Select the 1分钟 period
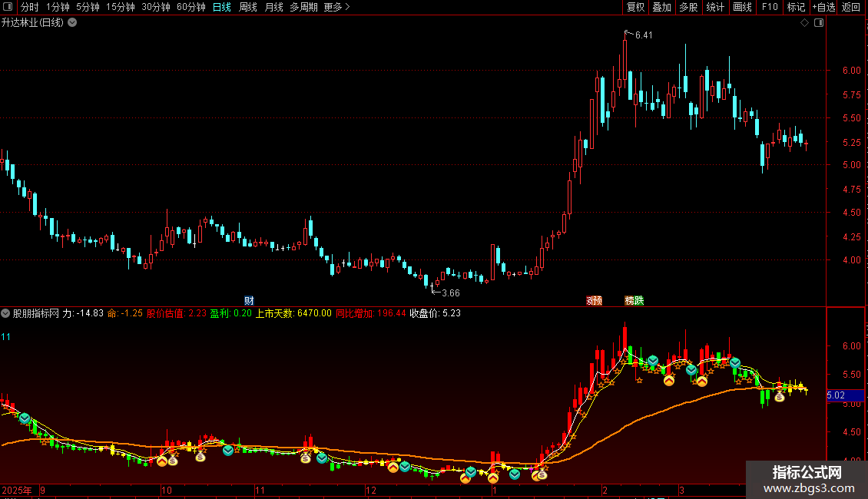868x499 pixels. [58, 7]
